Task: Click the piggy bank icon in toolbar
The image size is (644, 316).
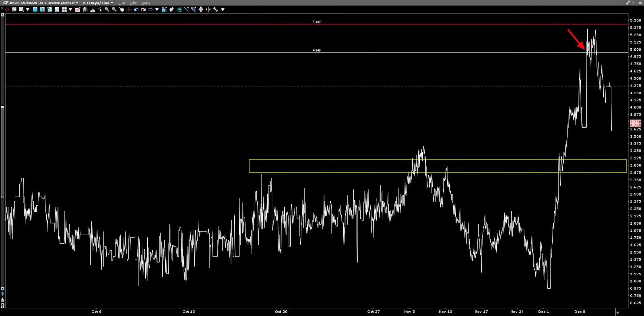Action: coord(172,9)
